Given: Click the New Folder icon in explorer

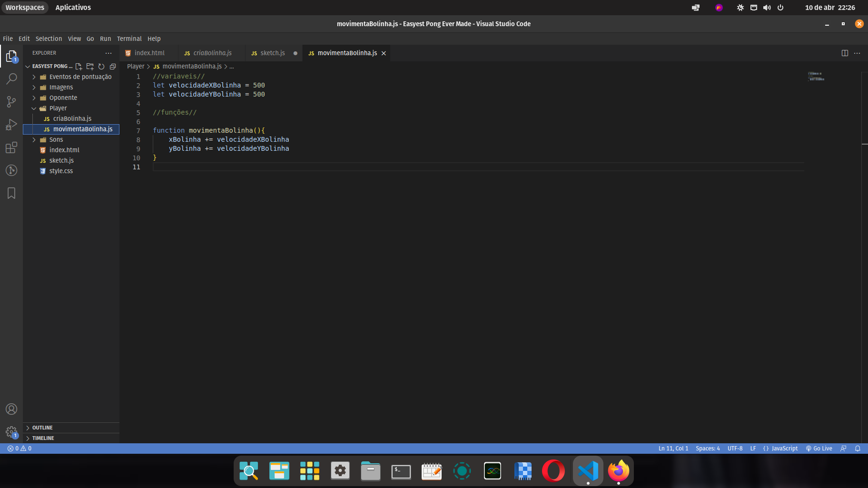Looking at the screenshot, I should coord(90,67).
